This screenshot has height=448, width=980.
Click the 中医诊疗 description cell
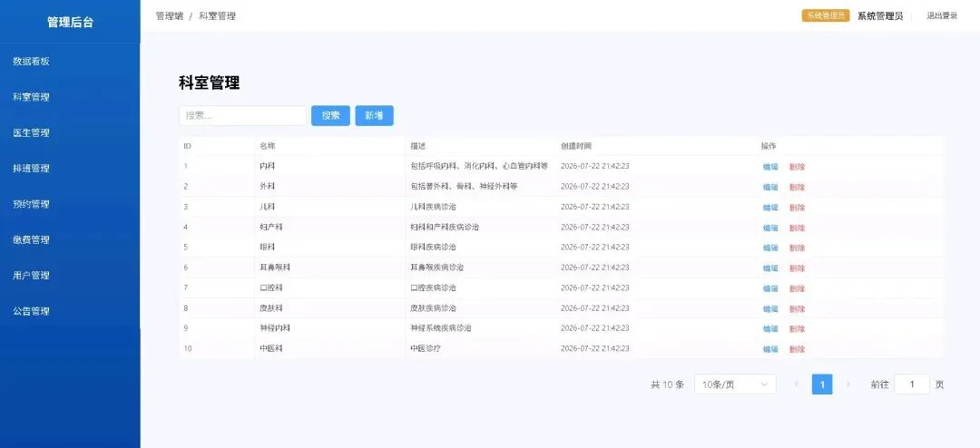pyautogui.click(x=426, y=348)
